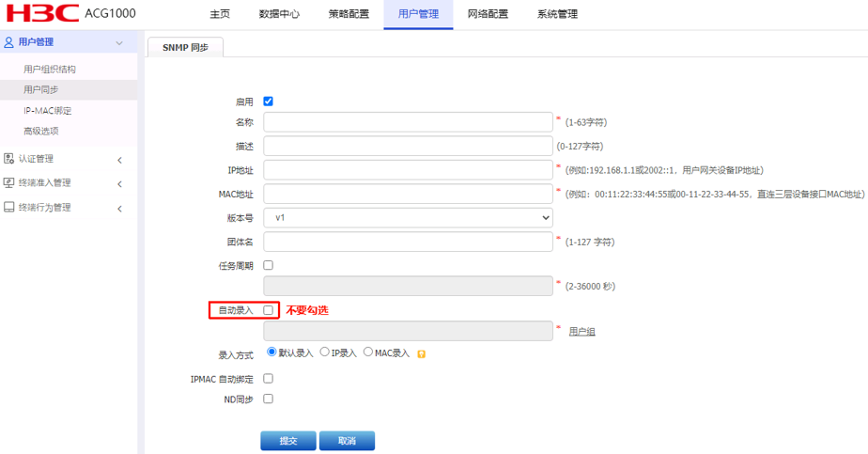Click the 认证管理 sidebar icon
Image resolution: width=868 pixels, height=454 pixels.
(x=9, y=159)
